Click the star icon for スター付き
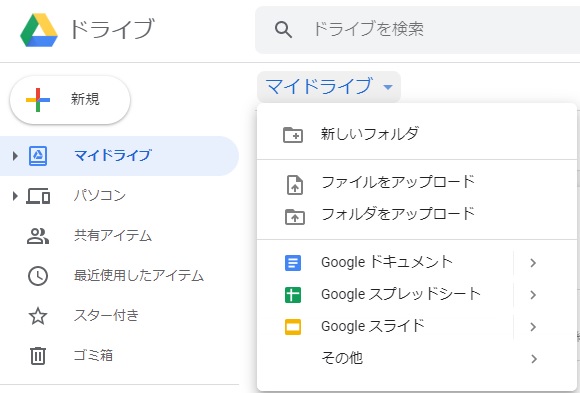This screenshot has width=580, height=393. [x=38, y=316]
